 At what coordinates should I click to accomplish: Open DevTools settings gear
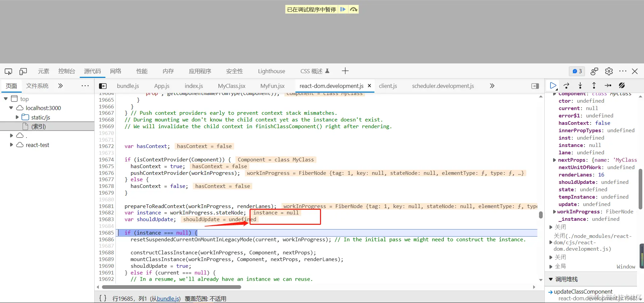pos(609,71)
